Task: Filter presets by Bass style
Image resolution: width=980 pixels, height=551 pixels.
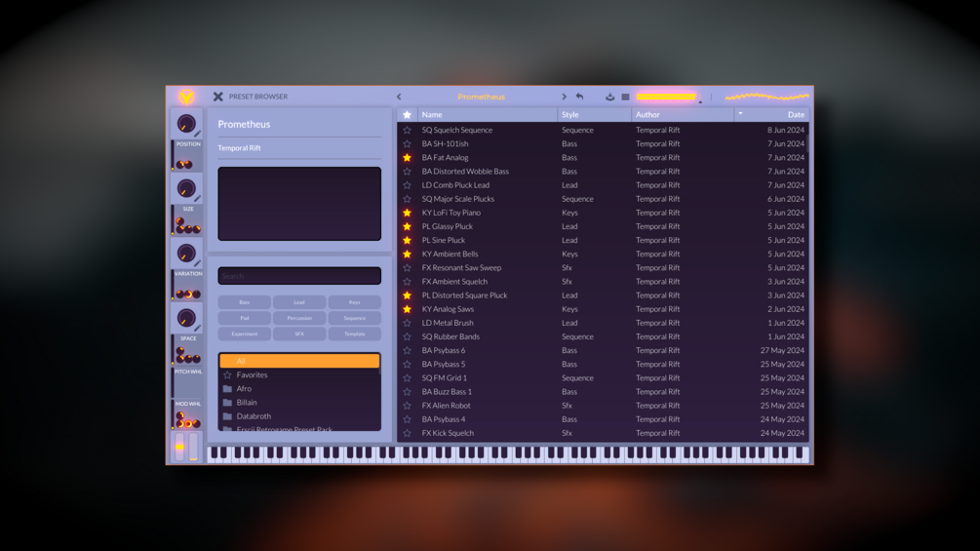Action: click(x=245, y=302)
